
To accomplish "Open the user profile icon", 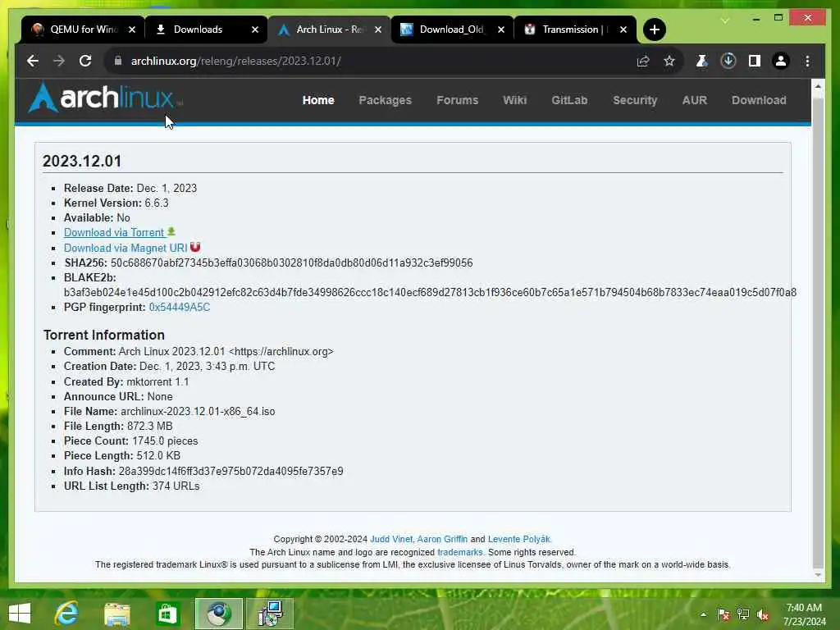I will tap(781, 61).
